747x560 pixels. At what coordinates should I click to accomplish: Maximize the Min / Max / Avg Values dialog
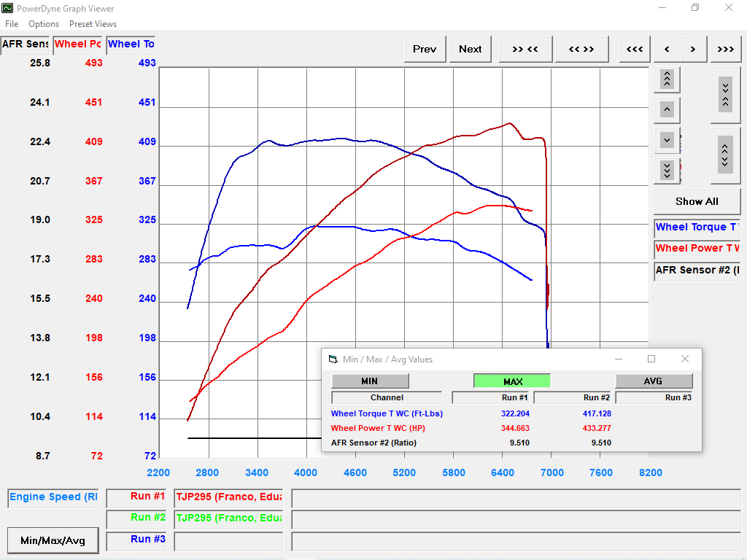click(x=651, y=359)
